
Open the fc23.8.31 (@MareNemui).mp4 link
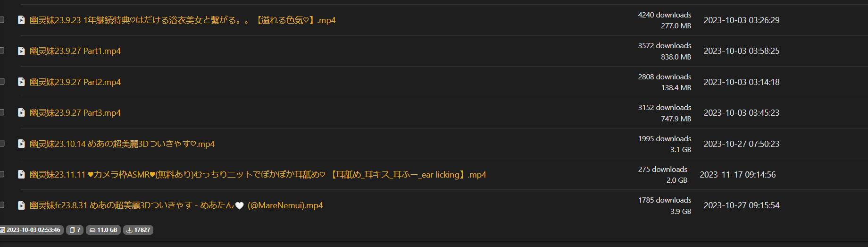tap(176, 205)
